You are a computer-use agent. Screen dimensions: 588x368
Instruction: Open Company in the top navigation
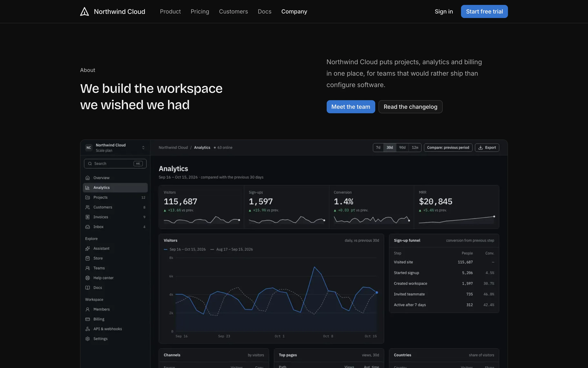[294, 11]
